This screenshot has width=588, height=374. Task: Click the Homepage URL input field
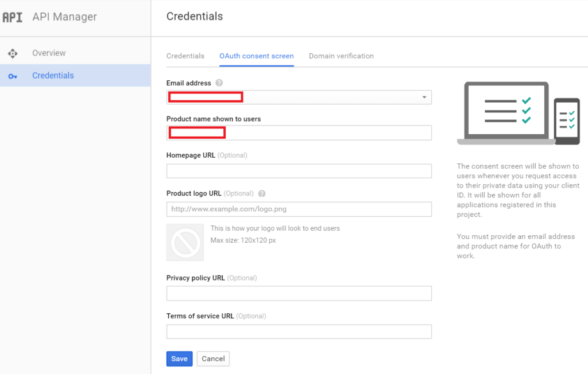pos(299,171)
